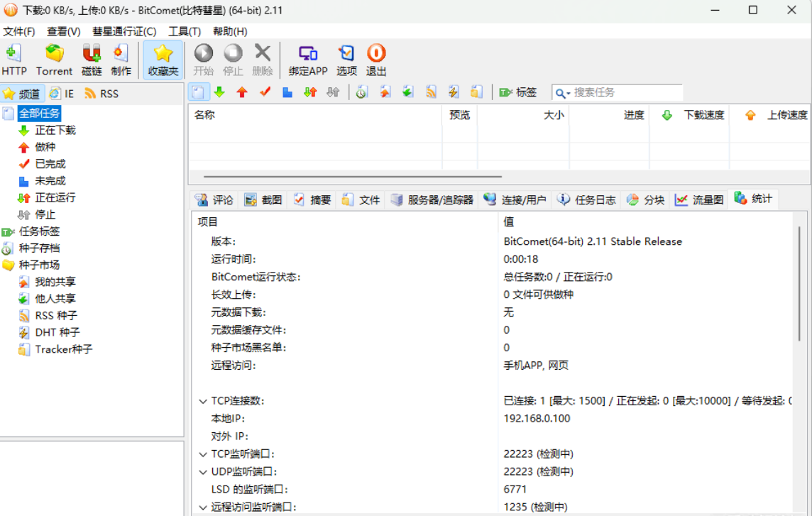Open the 帮助(H) menu
The width and height of the screenshot is (812, 516).
coord(230,32)
